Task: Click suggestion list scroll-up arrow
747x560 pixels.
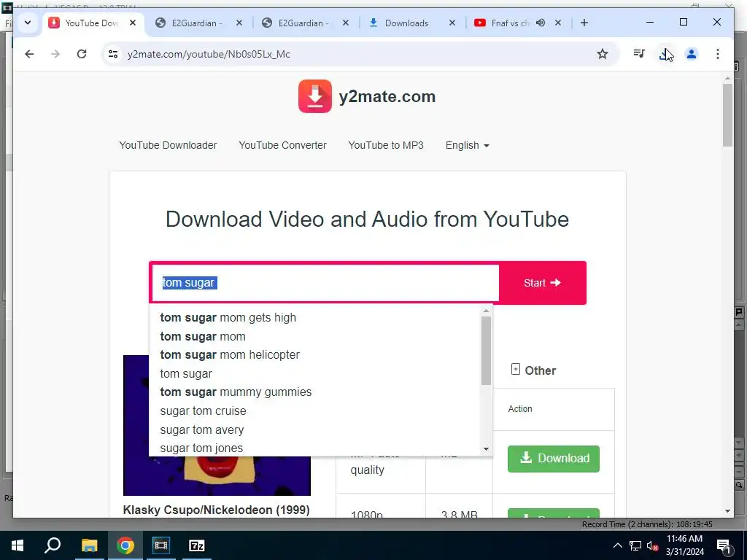Action: click(x=486, y=311)
